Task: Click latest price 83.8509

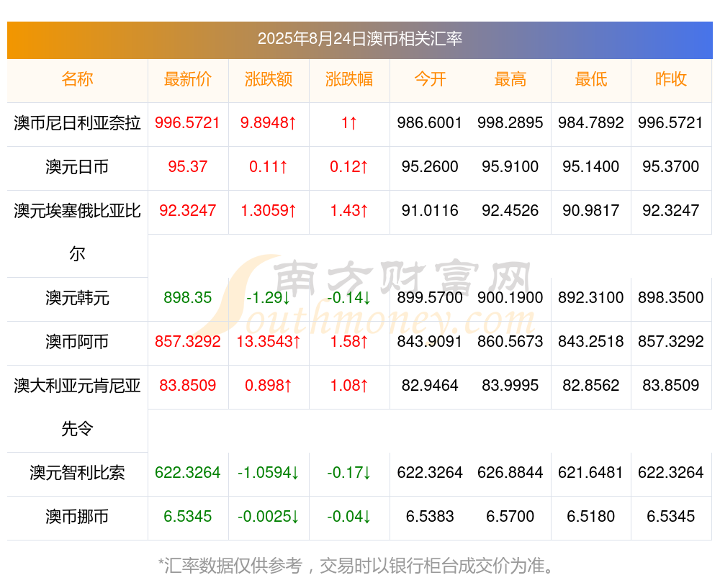Action: 188,385
